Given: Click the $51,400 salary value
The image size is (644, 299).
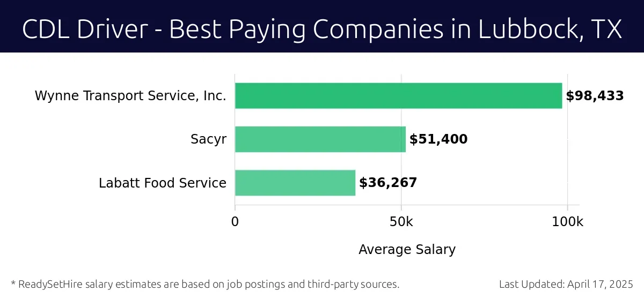Looking at the screenshot, I should click(438, 139).
